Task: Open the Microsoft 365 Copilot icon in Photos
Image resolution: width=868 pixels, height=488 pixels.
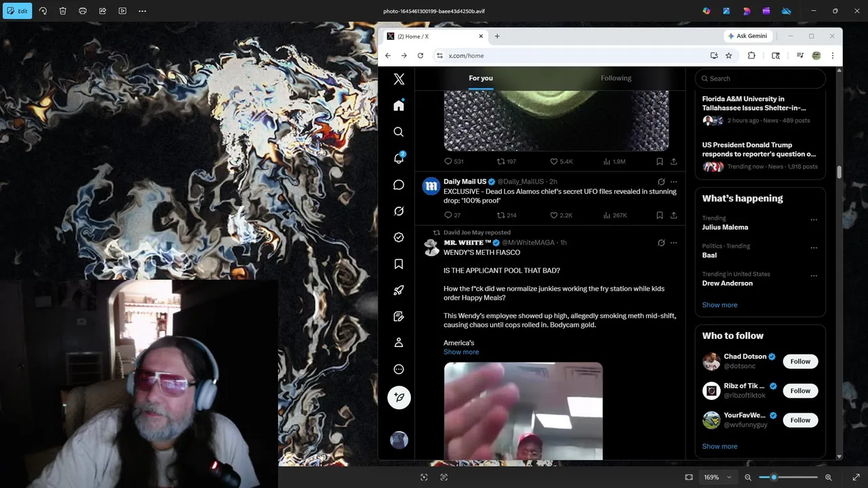Action: click(707, 11)
